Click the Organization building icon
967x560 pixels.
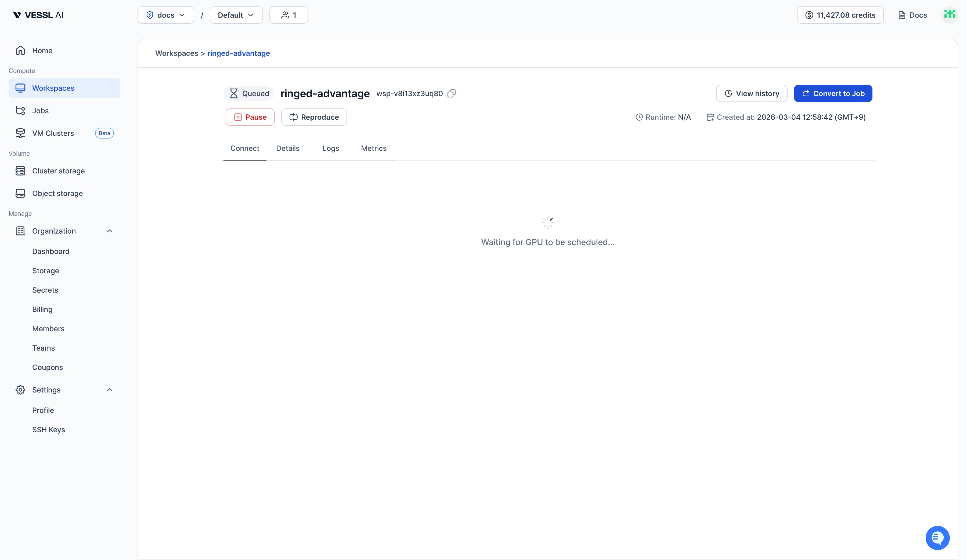(20, 231)
